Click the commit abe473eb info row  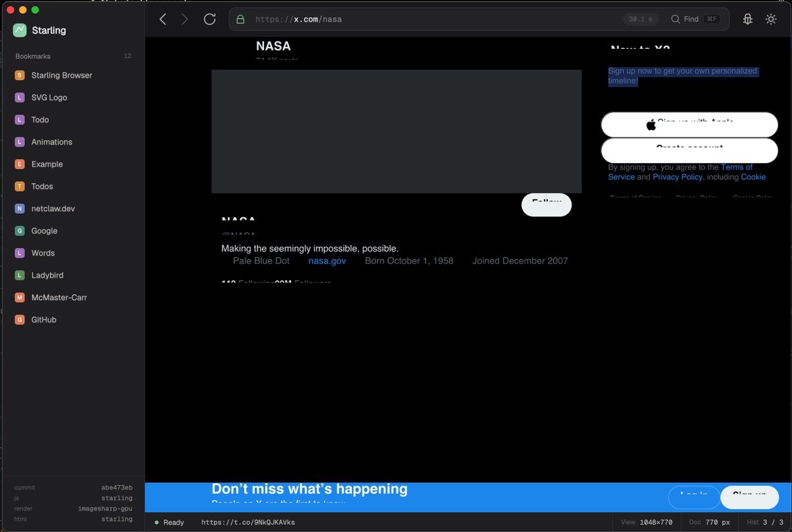pos(73,488)
